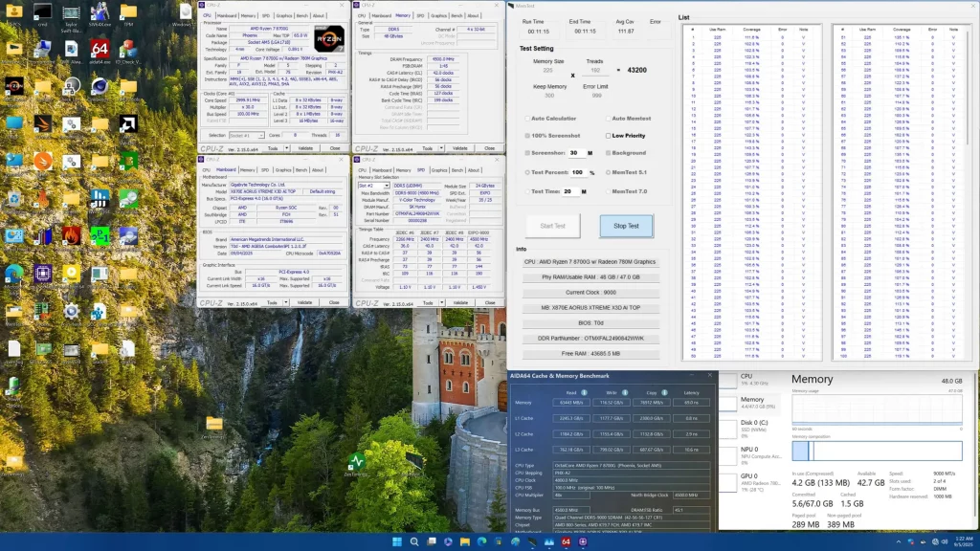The image size is (980, 551).
Task: Select the MemTest 5.1 radio option
Action: [609, 172]
